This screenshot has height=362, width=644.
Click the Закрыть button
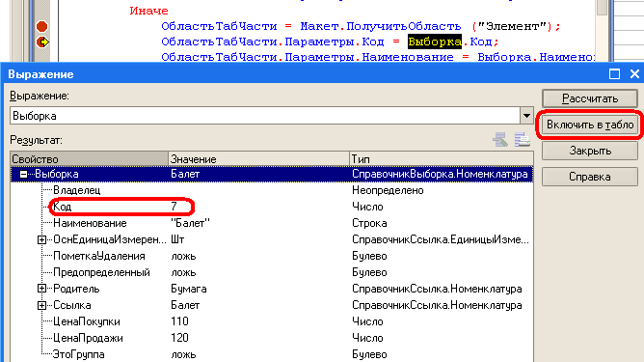[590, 151]
